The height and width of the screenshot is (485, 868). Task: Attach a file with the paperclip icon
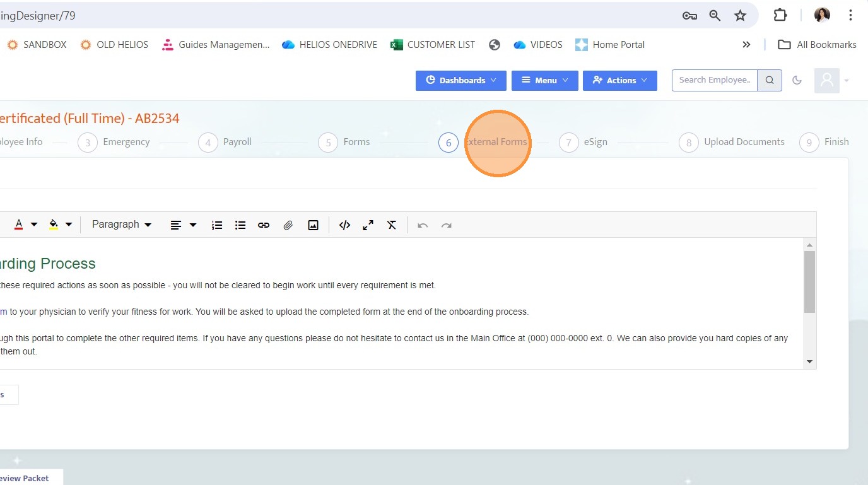(x=288, y=225)
